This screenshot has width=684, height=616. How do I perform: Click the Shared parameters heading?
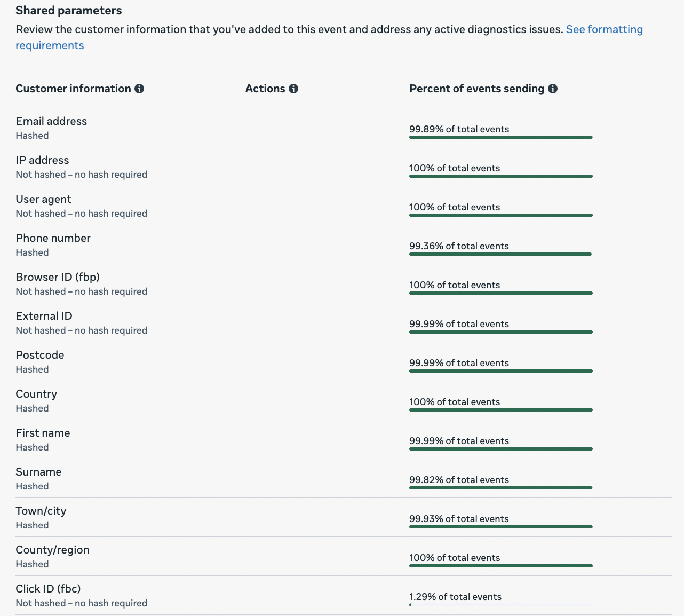tap(68, 11)
